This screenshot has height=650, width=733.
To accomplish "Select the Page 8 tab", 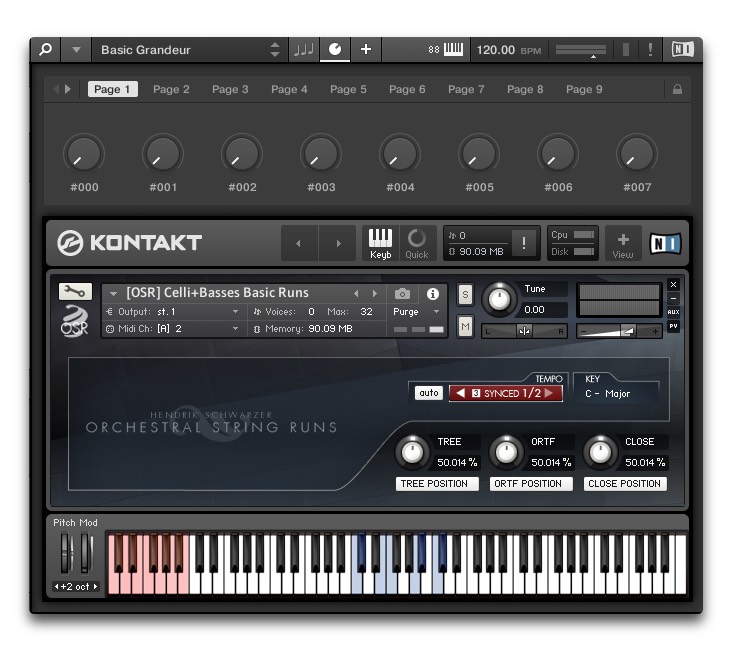I will (525, 89).
